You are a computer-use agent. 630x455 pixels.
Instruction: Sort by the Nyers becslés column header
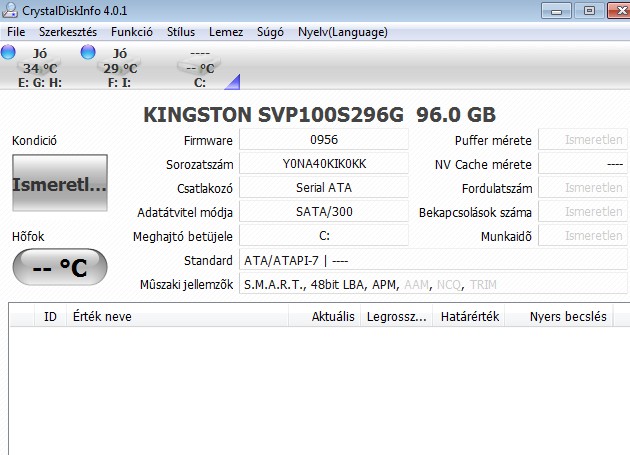coord(559,316)
